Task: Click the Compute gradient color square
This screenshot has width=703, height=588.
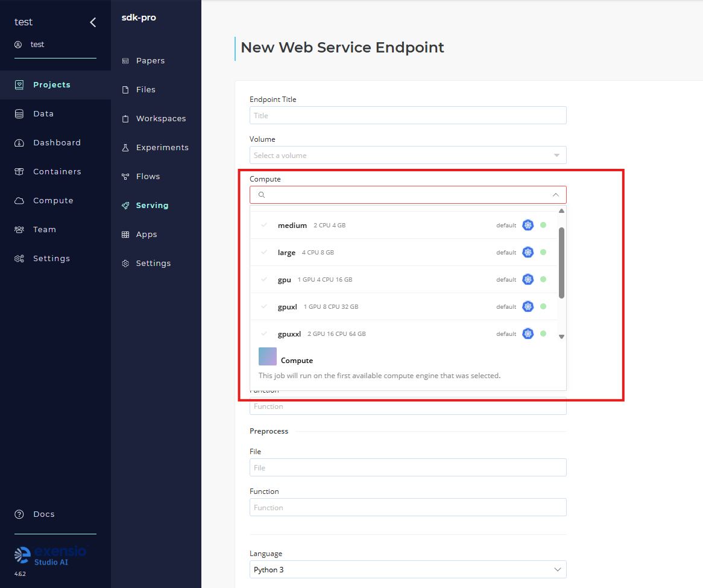Action: click(268, 356)
